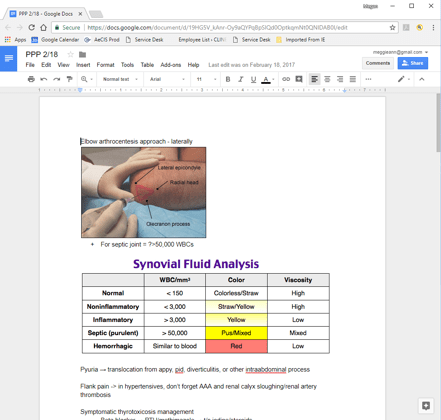Open the More toolbar options ellipsis
This screenshot has width=441, height=420.
pyautogui.click(x=368, y=79)
